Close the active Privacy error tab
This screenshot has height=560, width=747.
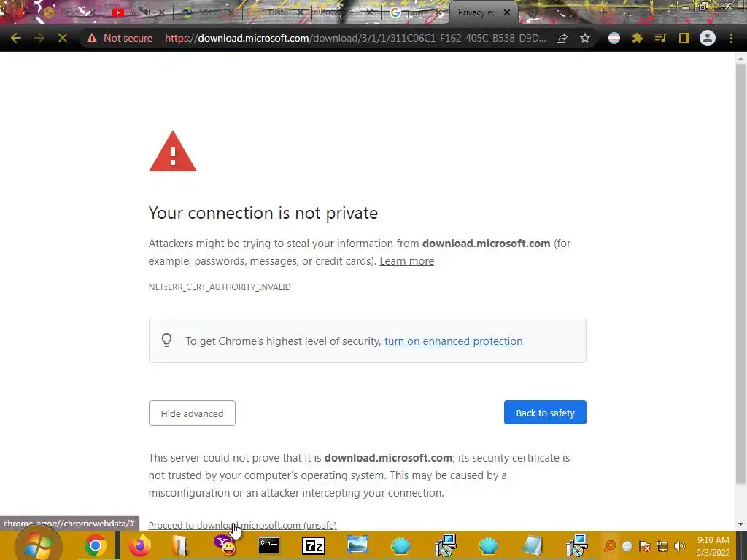click(x=508, y=12)
